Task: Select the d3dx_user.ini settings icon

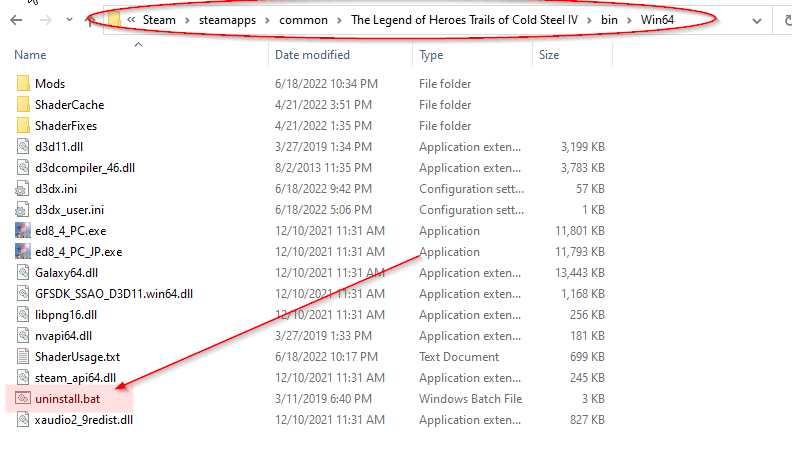Action: (22, 210)
